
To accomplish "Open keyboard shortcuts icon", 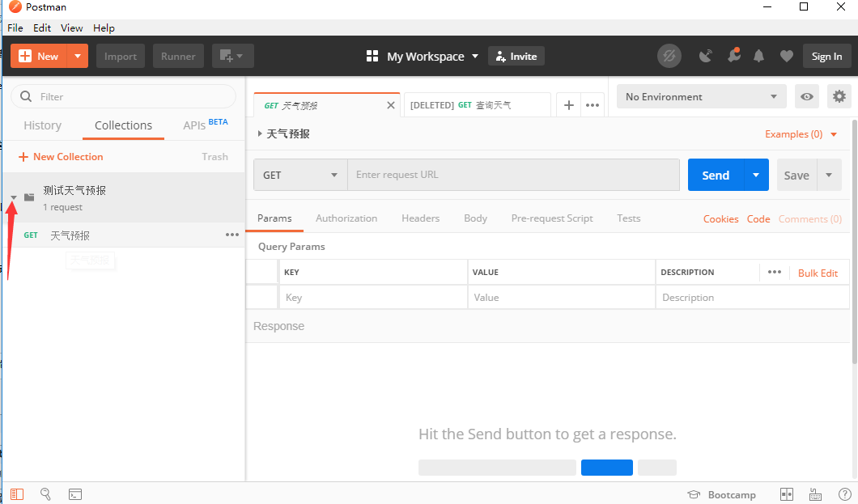I will coord(815,494).
